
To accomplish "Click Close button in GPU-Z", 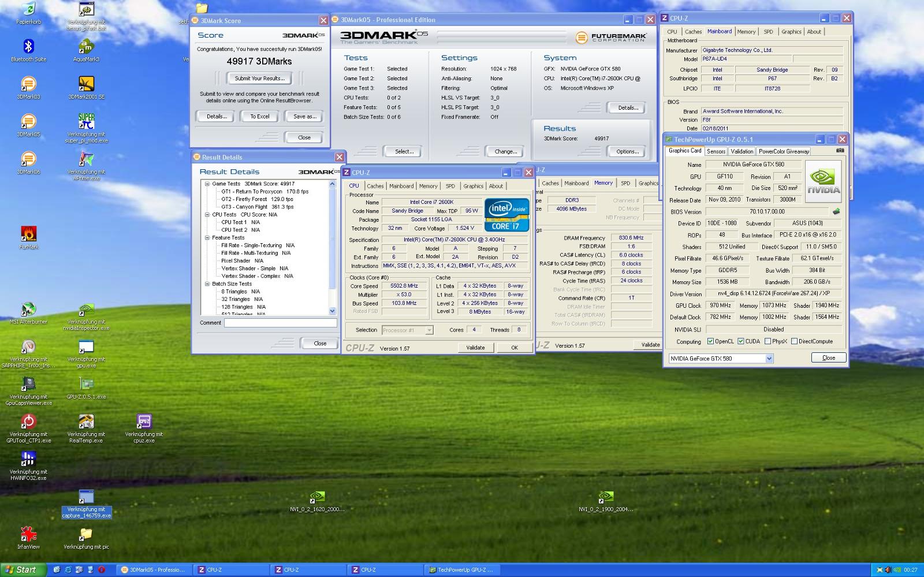I will point(828,358).
